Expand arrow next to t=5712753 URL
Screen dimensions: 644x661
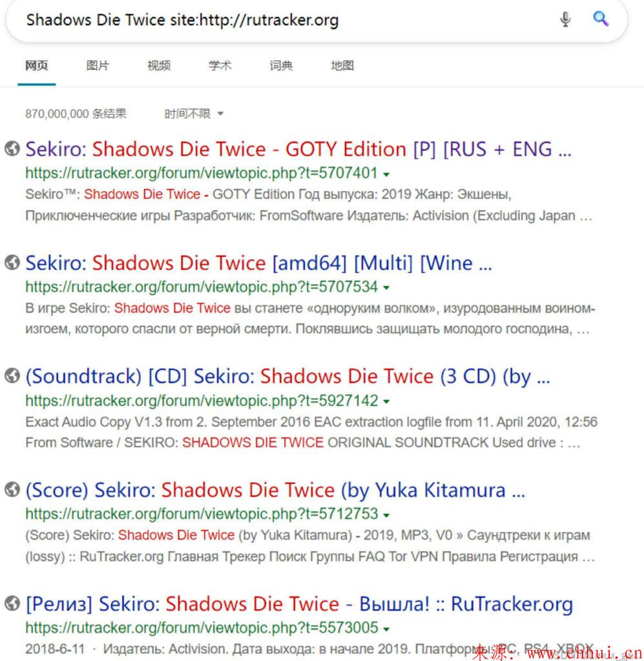click(x=386, y=514)
